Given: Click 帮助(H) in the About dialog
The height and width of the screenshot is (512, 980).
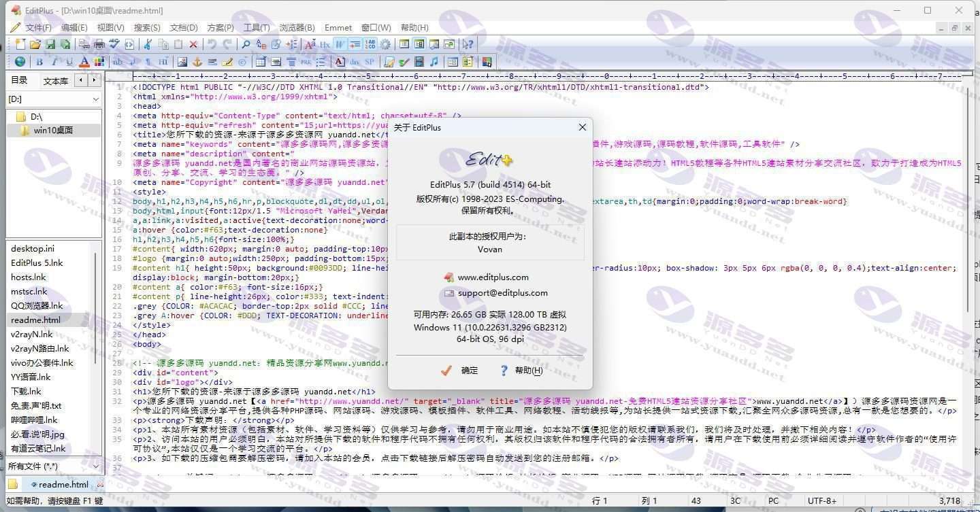Looking at the screenshot, I should click(x=521, y=371).
